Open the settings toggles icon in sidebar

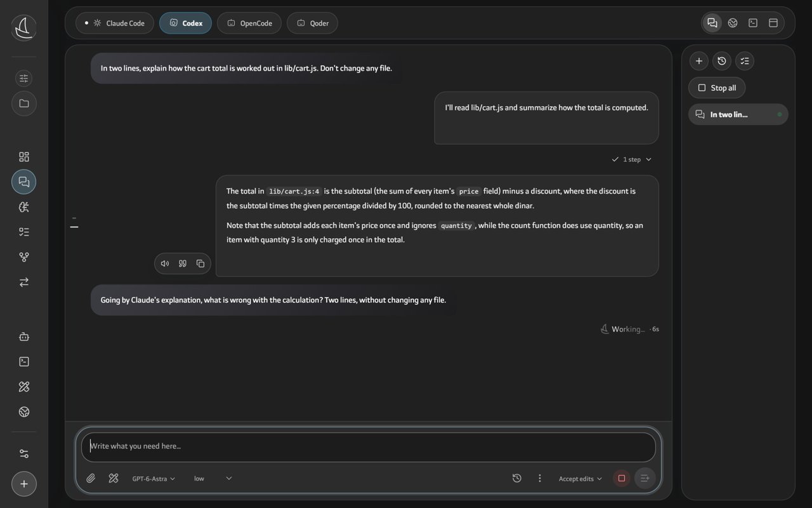pos(24,454)
